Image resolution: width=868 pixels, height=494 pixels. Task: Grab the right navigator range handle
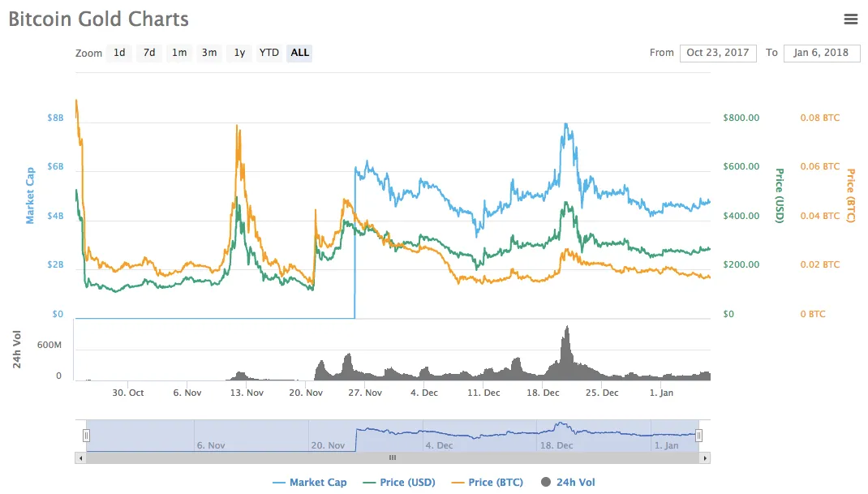pos(698,436)
